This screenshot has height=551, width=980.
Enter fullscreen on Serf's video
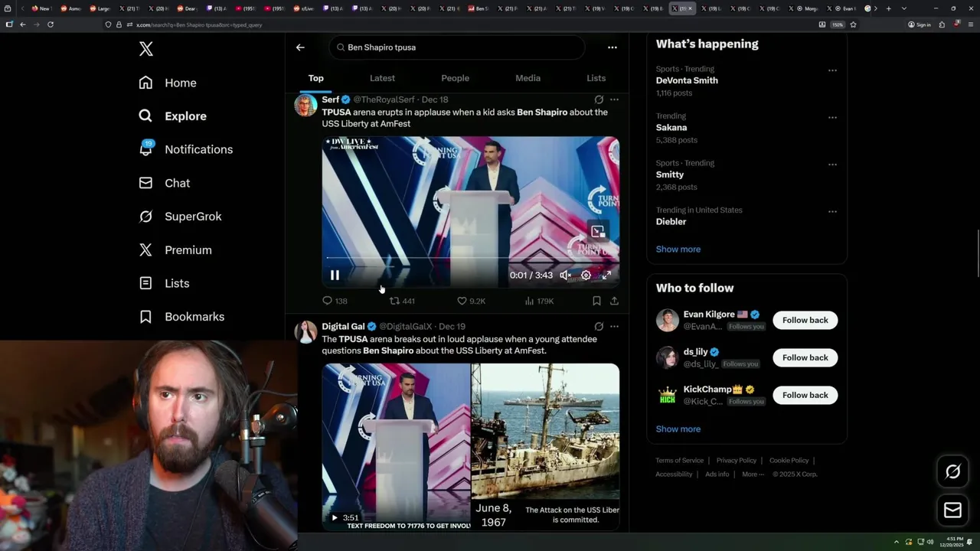click(606, 275)
